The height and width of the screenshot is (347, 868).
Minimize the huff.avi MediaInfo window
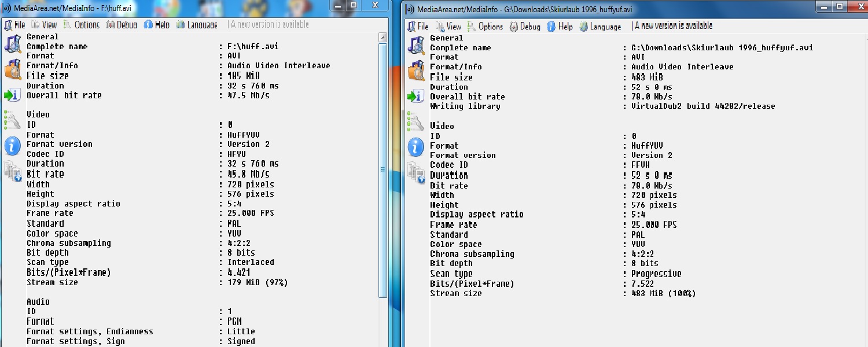pyautogui.click(x=339, y=5)
